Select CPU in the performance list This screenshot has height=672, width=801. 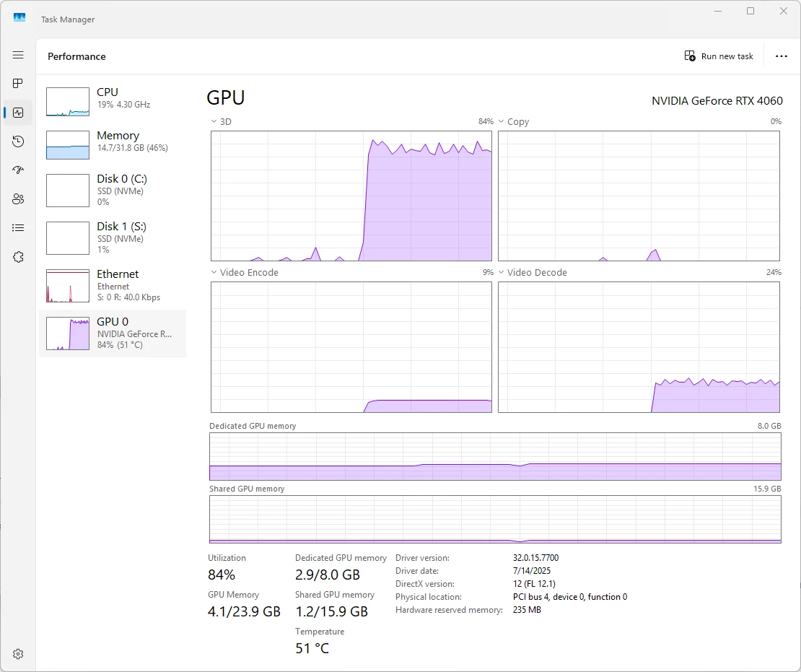tap(113, 102)
